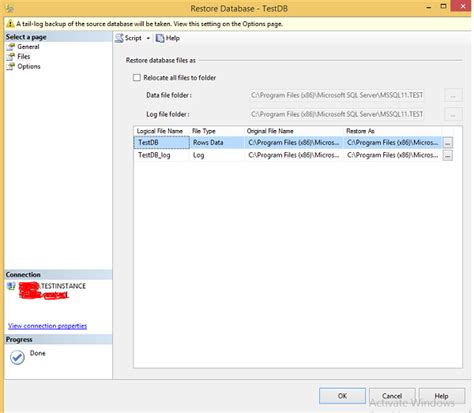This screenshot has width=474, height=413.
Task: Browse for Log file folder
Action: pos(453,114)
